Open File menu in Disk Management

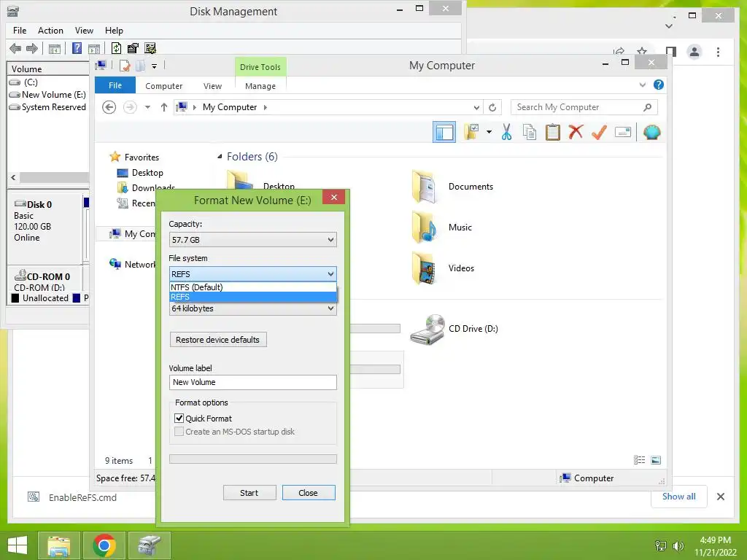tap(20, 31)
